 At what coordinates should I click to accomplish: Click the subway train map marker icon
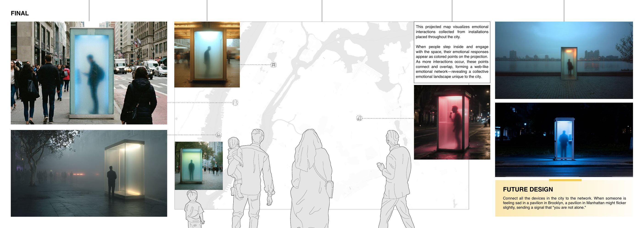[273, 65]
